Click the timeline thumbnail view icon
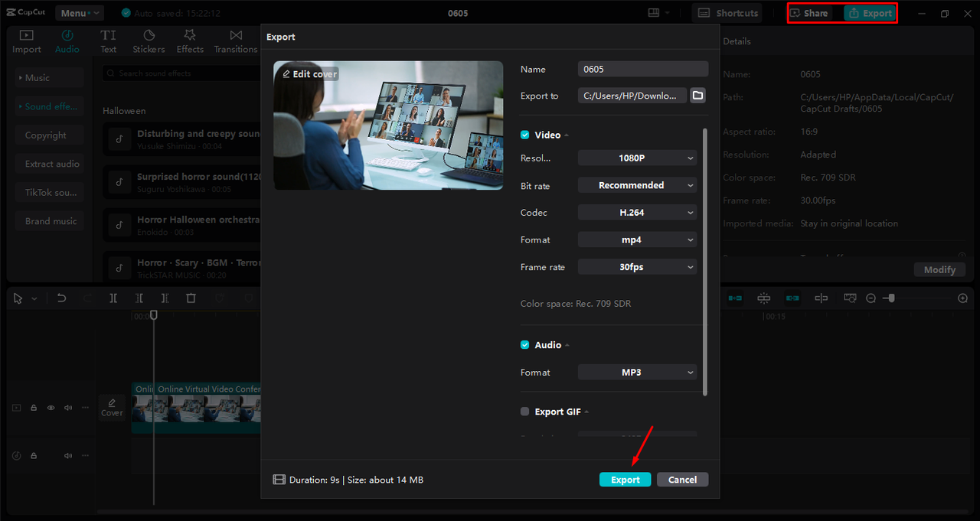Image resolution: width=980 pixels, height=521 pixels. [x=850, y=298]
